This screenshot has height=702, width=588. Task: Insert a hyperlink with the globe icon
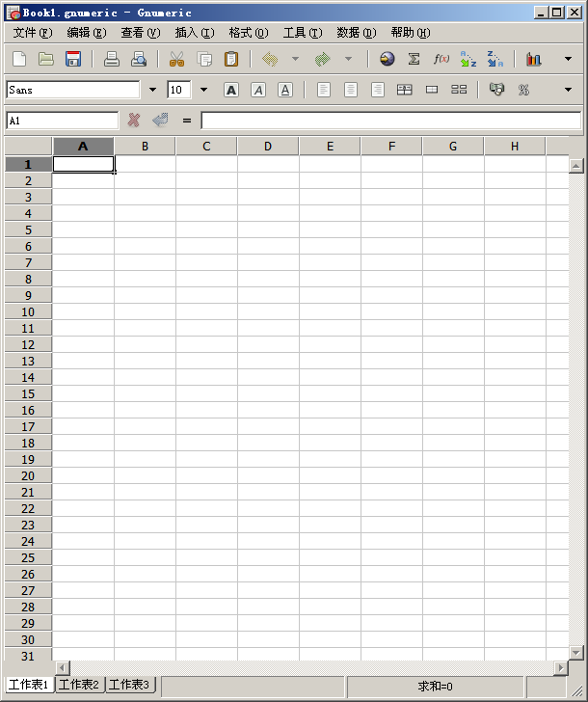(388, 59)
